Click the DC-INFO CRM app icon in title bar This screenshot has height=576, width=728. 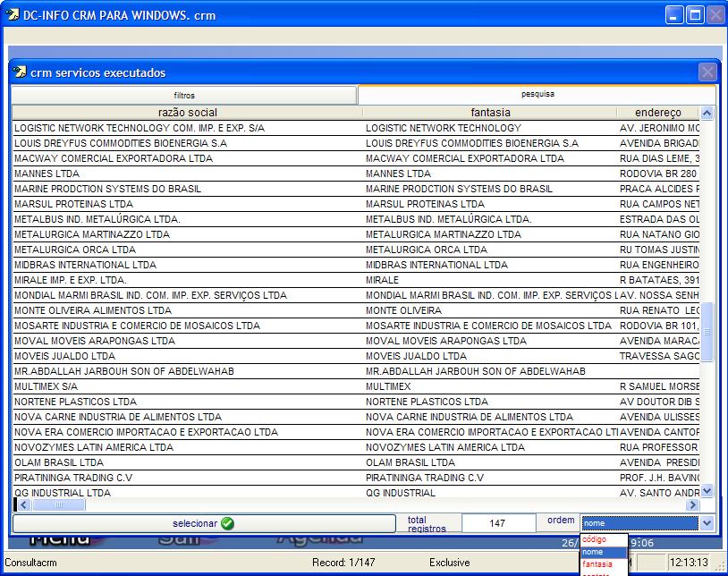[13, 15]
